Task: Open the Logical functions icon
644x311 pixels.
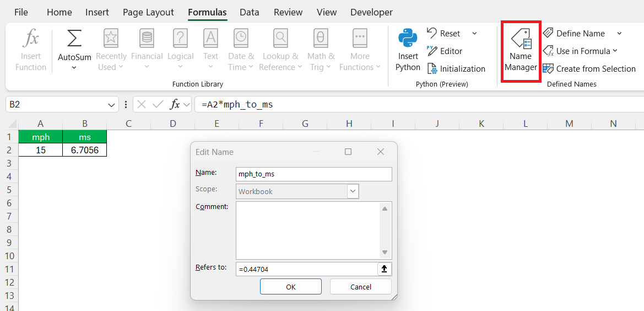Action: tap(180, 39)
